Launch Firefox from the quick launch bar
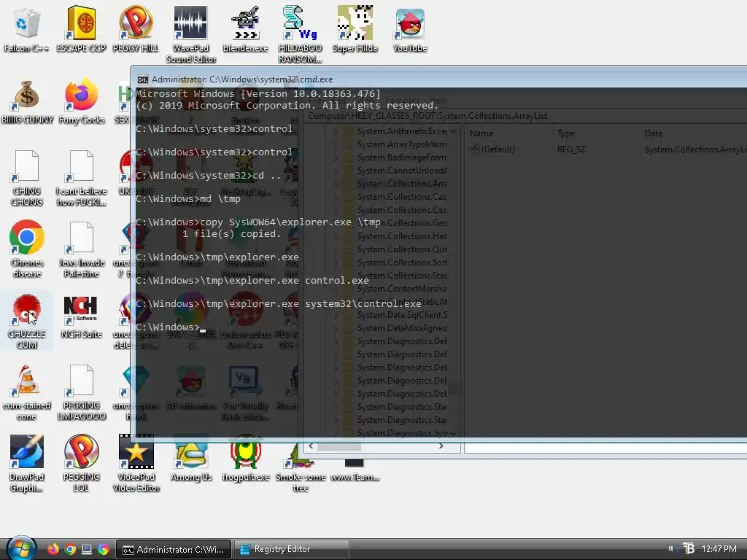747x560 pixels. 53,549
